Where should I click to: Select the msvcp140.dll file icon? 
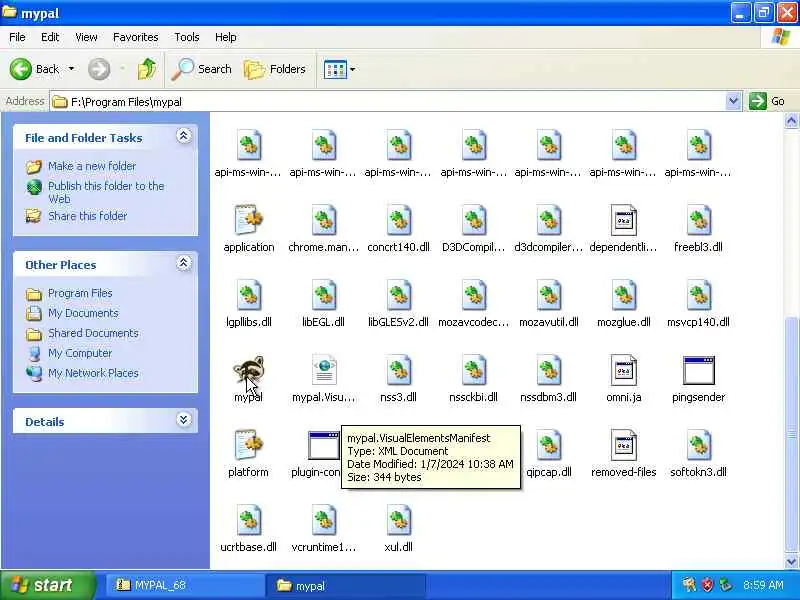pyautogui.click(x=698, y=295)
